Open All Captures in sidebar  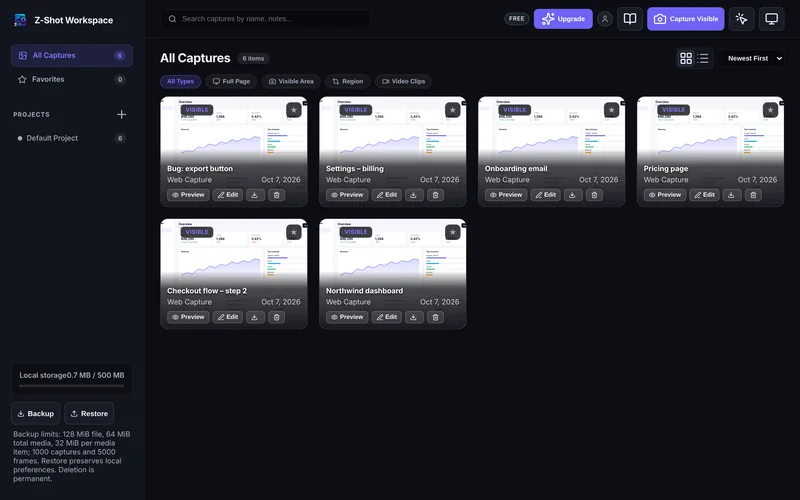tap(72, 56)
